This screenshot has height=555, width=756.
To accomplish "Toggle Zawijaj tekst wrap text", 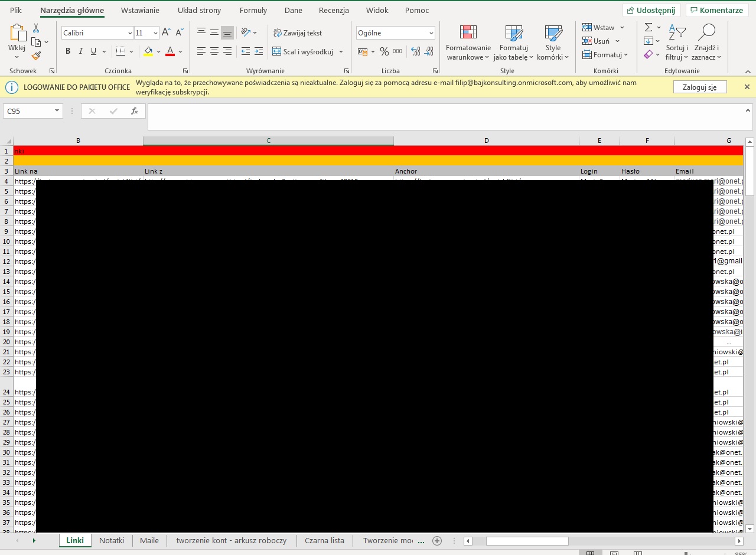I will click(298, 32).
